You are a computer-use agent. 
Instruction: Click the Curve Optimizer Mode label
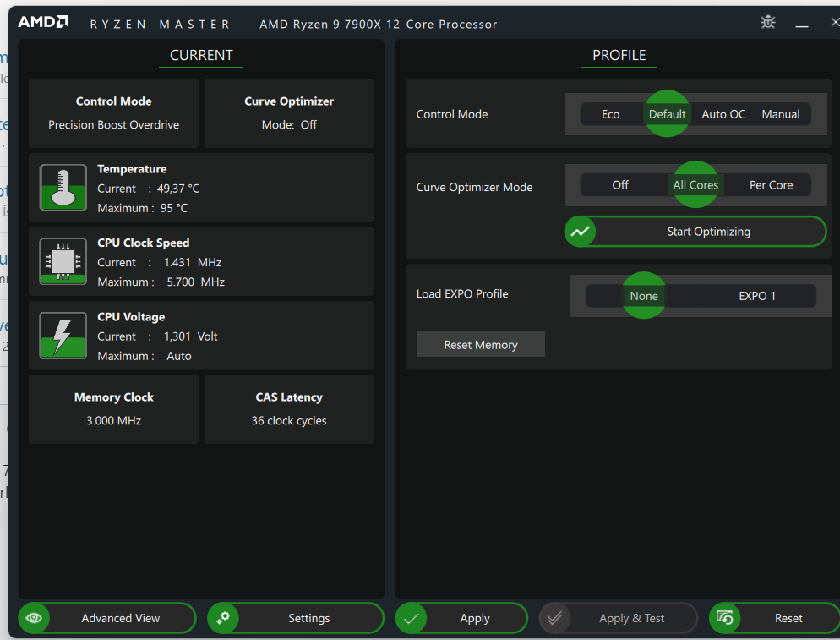[x=475, y=187]
